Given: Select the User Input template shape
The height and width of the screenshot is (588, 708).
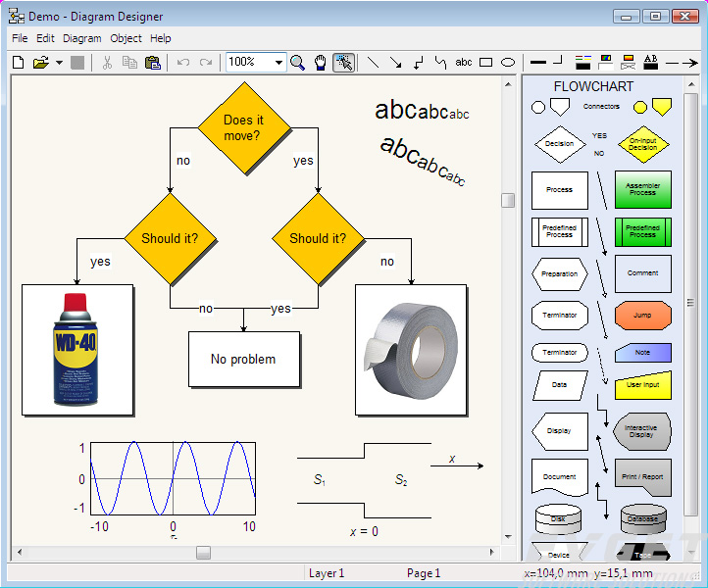Looking at the screenshot, I should [x=642, y=385].
